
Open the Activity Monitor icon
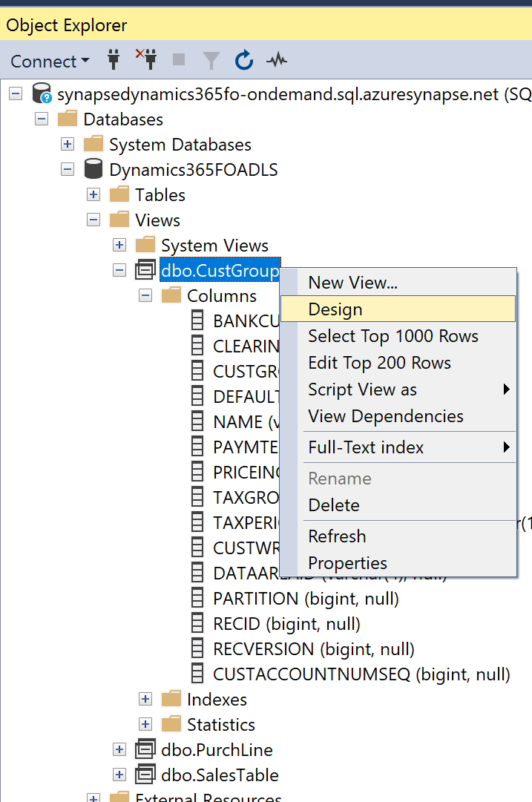coord(277,60)
